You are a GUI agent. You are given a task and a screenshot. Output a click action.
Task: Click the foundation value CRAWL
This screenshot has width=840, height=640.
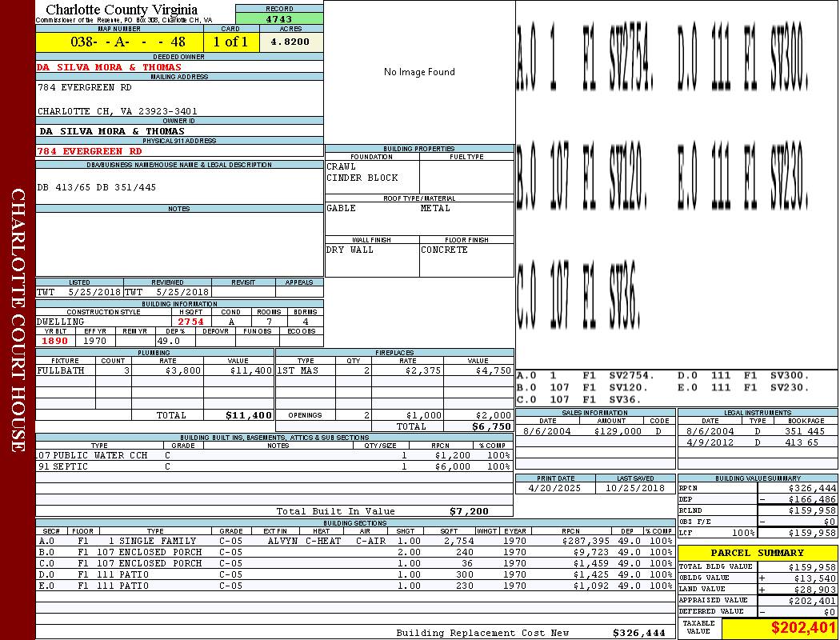[342, 166]
